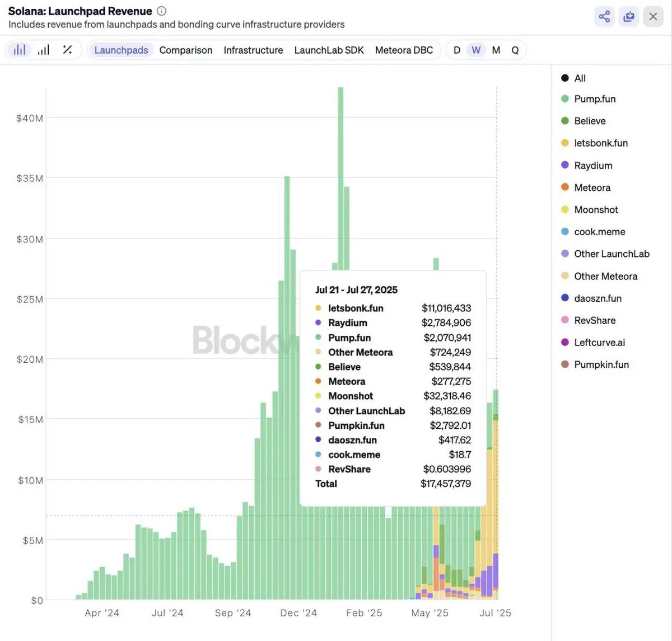The height and width of the screenshot is (641, 672).
Task: Set interval to weekly (W)
Action: coord(476,50)
